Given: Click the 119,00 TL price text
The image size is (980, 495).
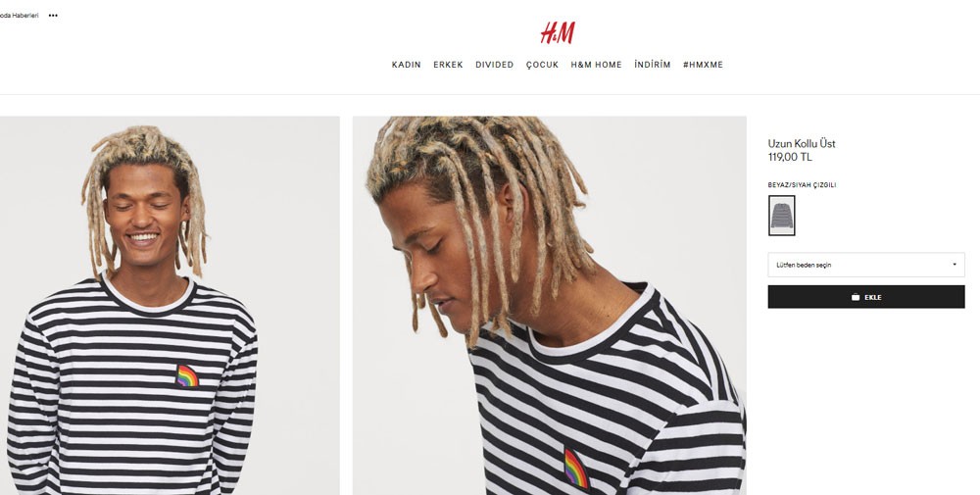Looking at the screenshot, I should click(790, 157).
